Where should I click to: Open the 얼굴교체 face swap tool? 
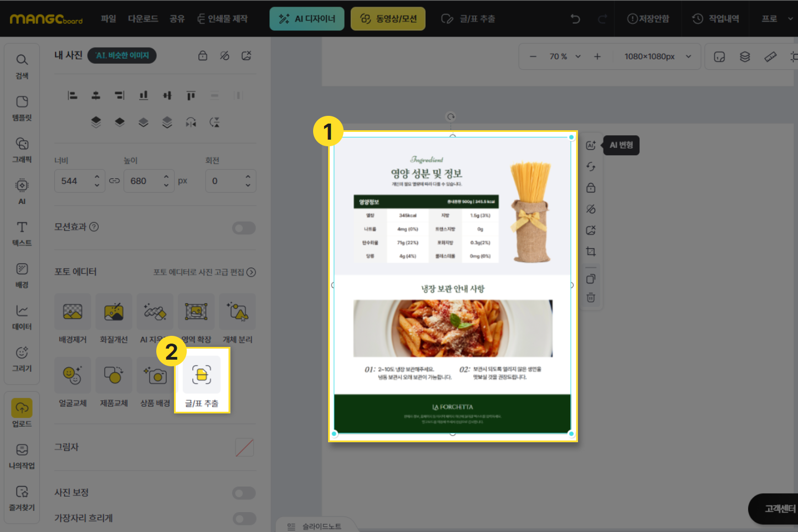pyautogui.click(x=73, y=376)
